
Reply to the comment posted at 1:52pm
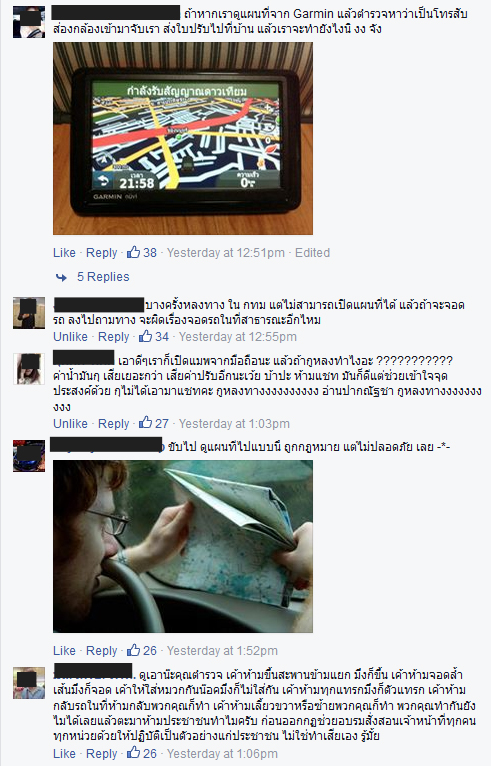click(x=102, y=651)
